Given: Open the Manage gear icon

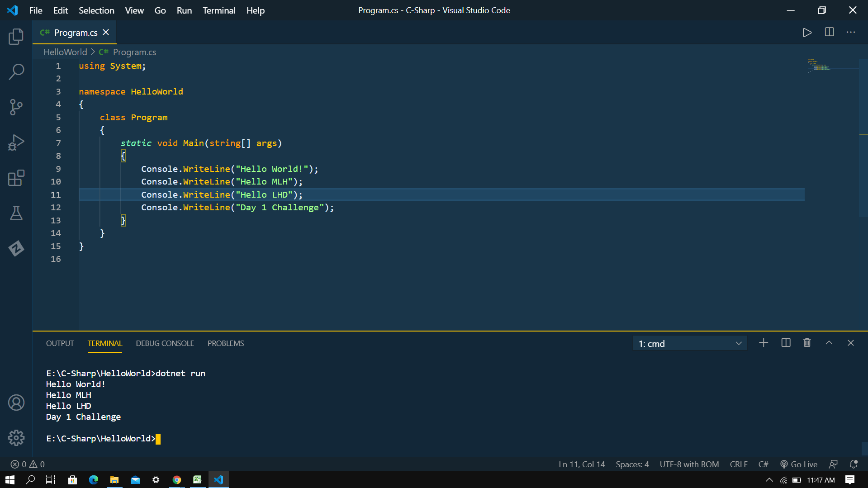Looking at the screenshot, I should (16, 438).
